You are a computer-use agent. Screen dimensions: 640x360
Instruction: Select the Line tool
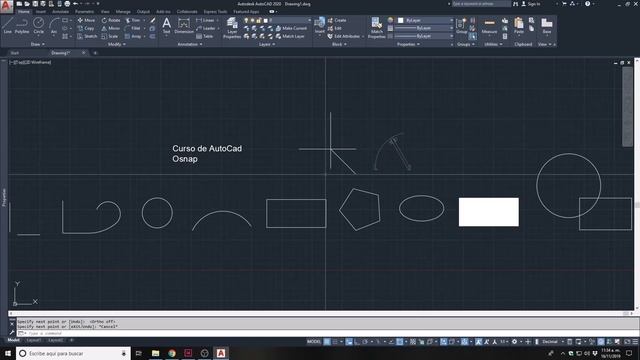coord(7,26)
